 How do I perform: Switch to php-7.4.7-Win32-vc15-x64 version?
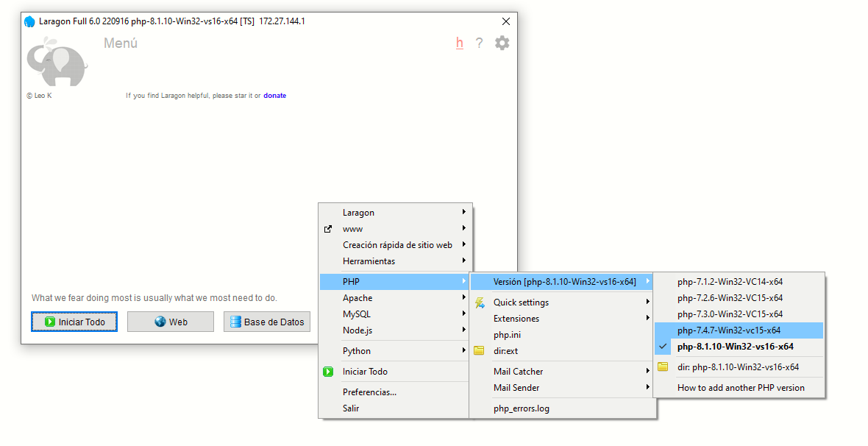pyautogui.click(x=729, y=330)
